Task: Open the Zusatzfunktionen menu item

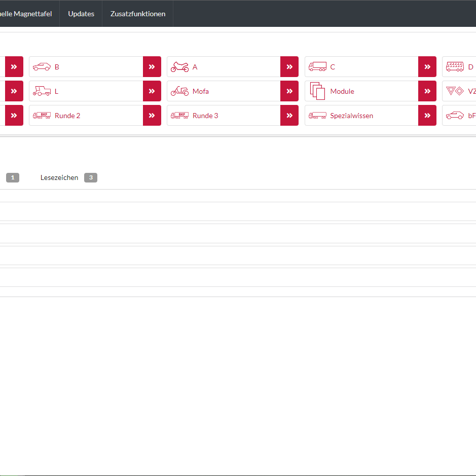Action: 138,14
